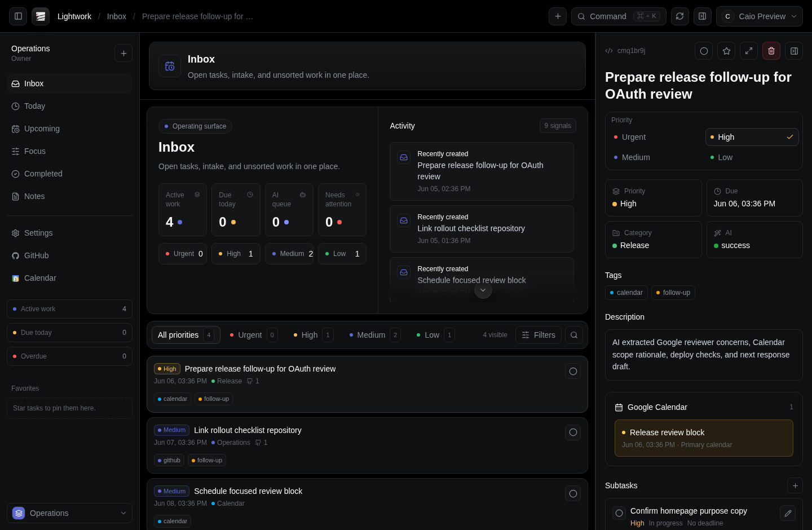Open Release review block calendar event
The image size is (812, 530).
pyautogui.click(x=704, y=438)
